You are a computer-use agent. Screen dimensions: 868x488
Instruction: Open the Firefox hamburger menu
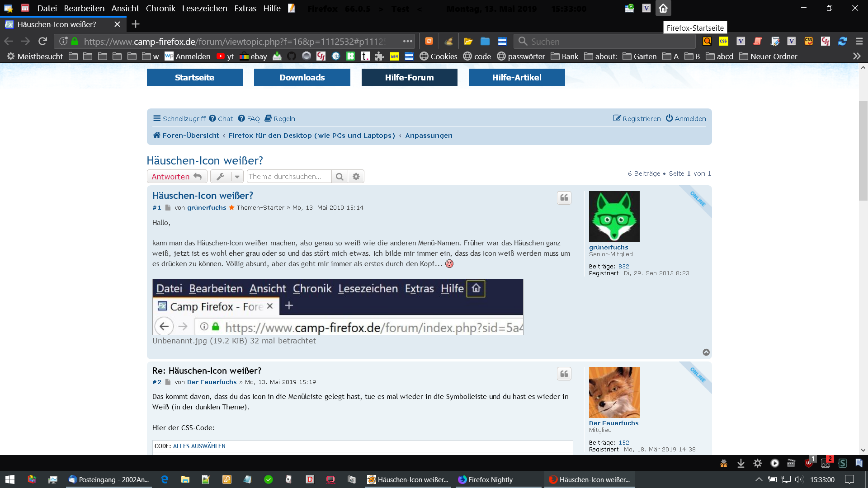(x=859, y=41)
